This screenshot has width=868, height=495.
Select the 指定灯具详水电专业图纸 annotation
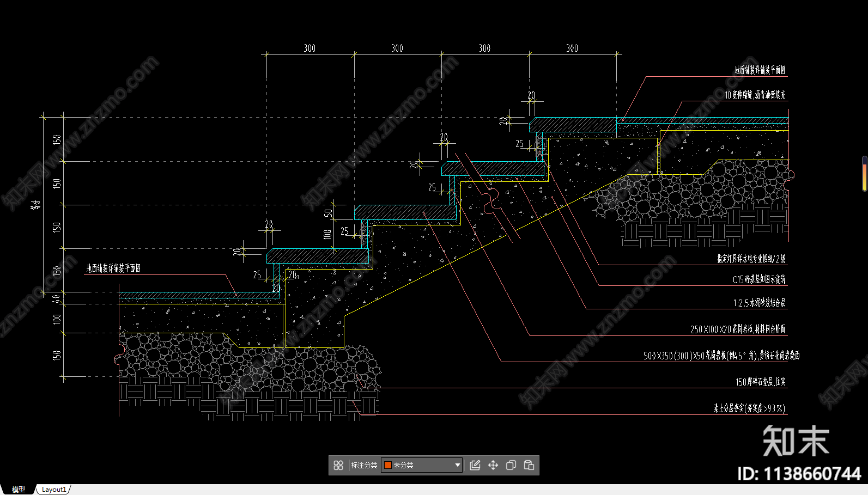pyautogui.click(x=751, y=259)
